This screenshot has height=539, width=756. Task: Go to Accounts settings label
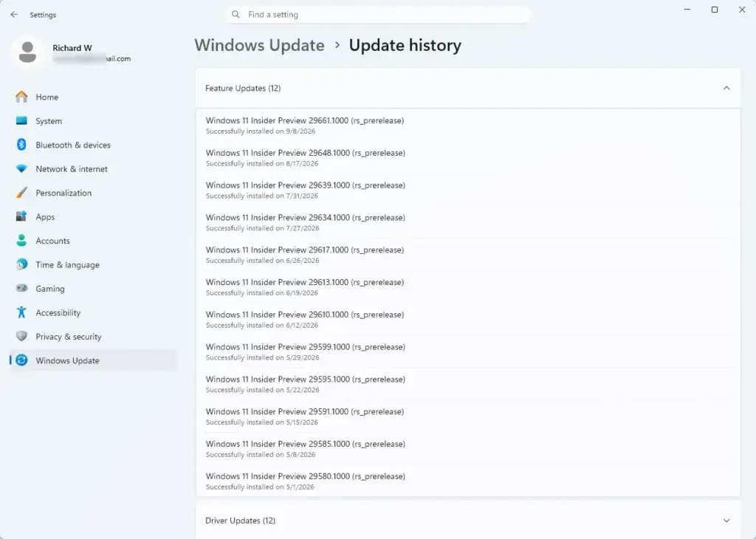pyautogui.click(x=52, y=241)
